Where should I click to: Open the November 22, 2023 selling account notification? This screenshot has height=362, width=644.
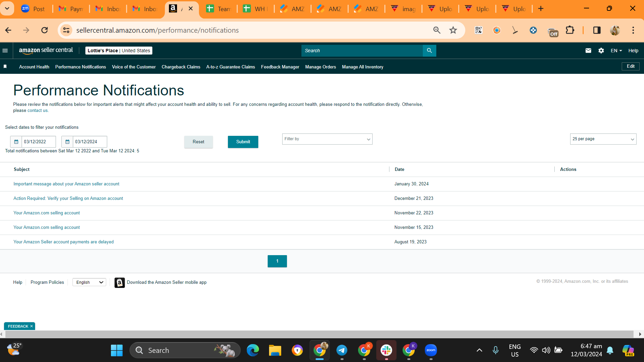(47, 213)
